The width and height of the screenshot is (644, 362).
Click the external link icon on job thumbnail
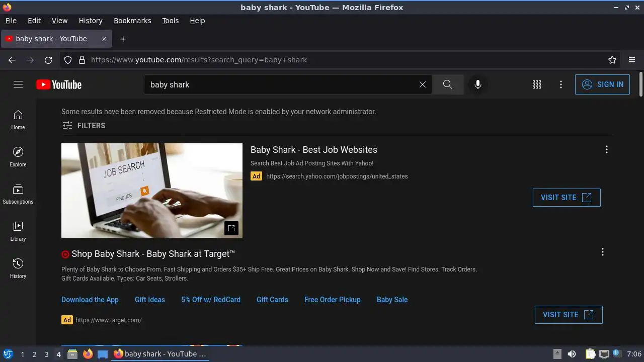click(x=231, y=228)
